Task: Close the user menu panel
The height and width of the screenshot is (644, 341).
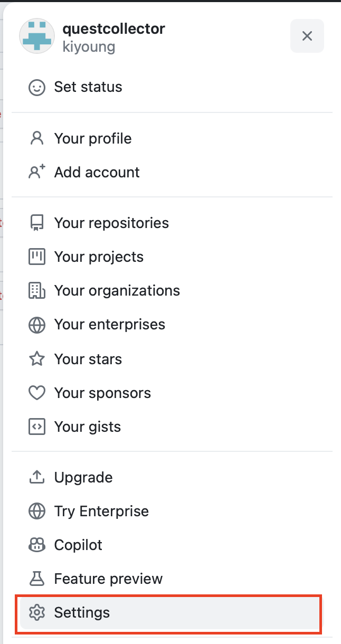Action: click(x=307, y=36)
